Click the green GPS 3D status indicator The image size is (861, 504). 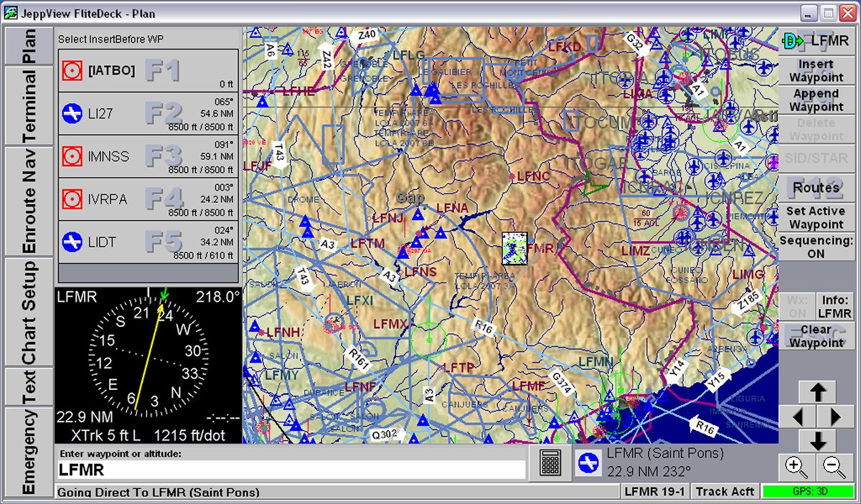(808, 492)
